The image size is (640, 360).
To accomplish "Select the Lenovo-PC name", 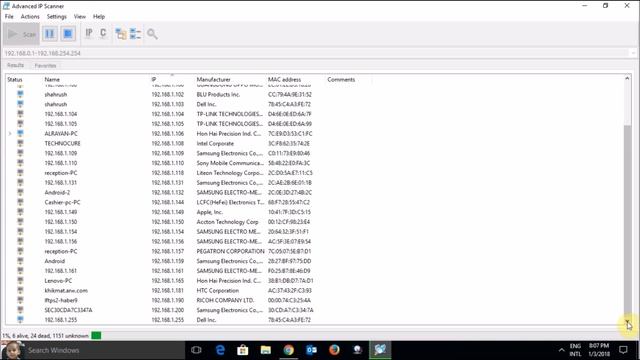I will tap(58, 280).
